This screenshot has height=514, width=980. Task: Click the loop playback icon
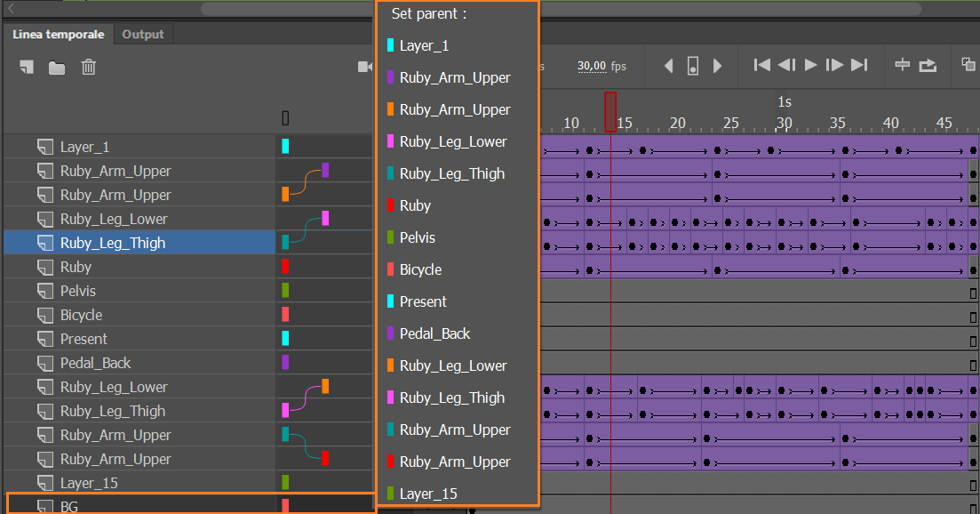[x=928, y=65]
